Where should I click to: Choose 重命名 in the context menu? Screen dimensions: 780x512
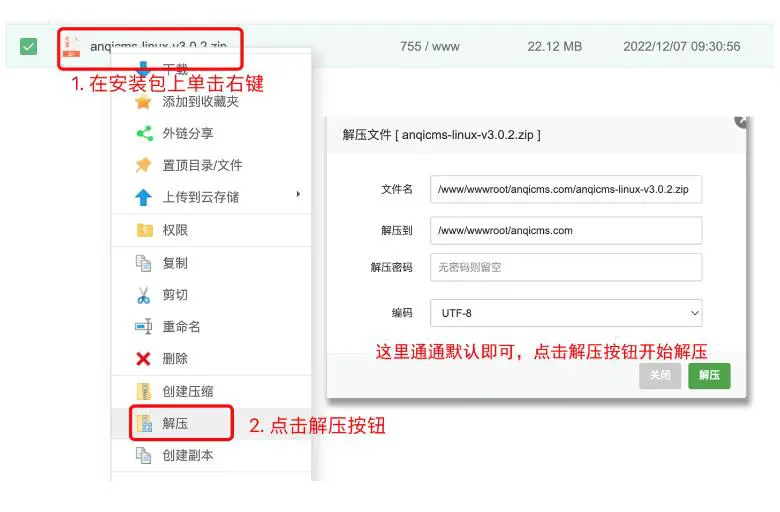point(181,327)
